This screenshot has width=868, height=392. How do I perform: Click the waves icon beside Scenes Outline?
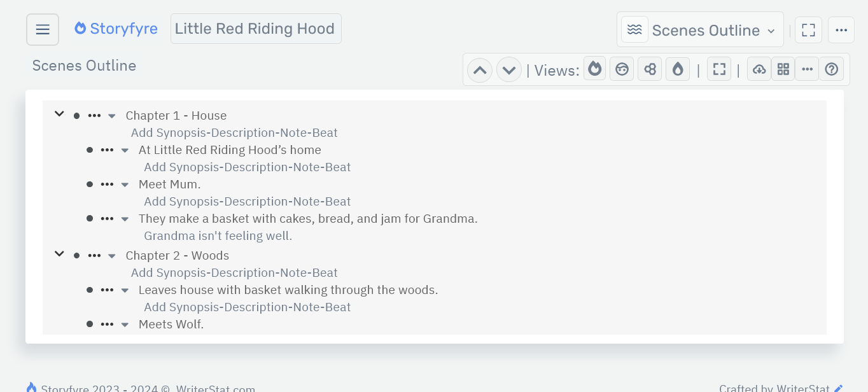(x=634, y=29)
